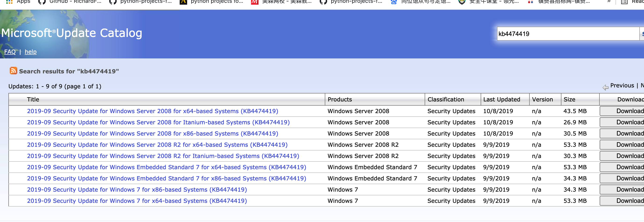The width and height of the screenshot is (644, 222).
Task: Open Embedded Standard 7 x86-based update link
Action: (167, 179)
